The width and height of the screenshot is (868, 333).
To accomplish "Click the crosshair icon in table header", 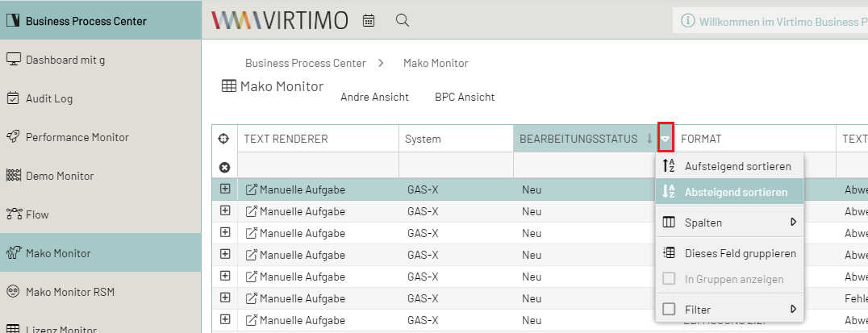I will click(225, 139).
